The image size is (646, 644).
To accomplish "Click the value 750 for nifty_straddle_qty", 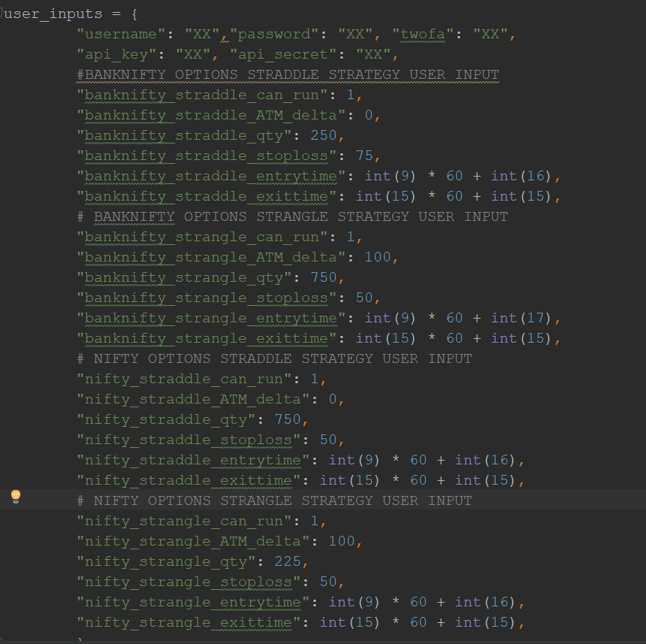I will point(288,419).
